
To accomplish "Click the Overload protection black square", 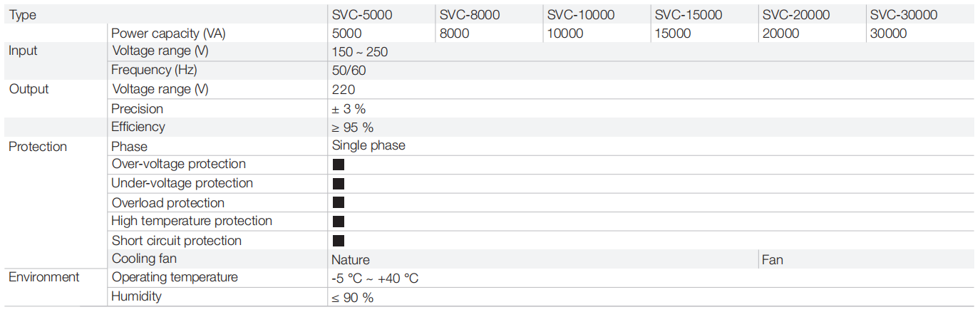I will pos(339,203).
